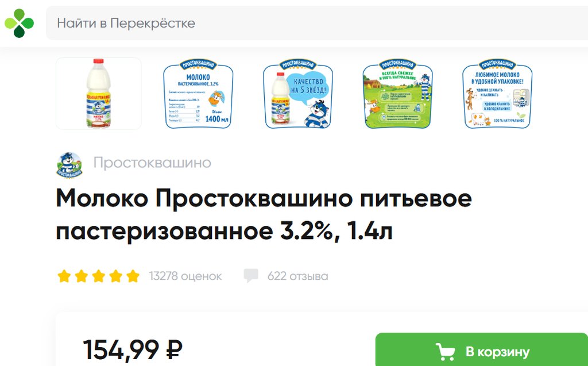This screenshot has width=588, height=366.
Task: Open the nutrition facts 1400 мл thumbnail
Action: 198,94
